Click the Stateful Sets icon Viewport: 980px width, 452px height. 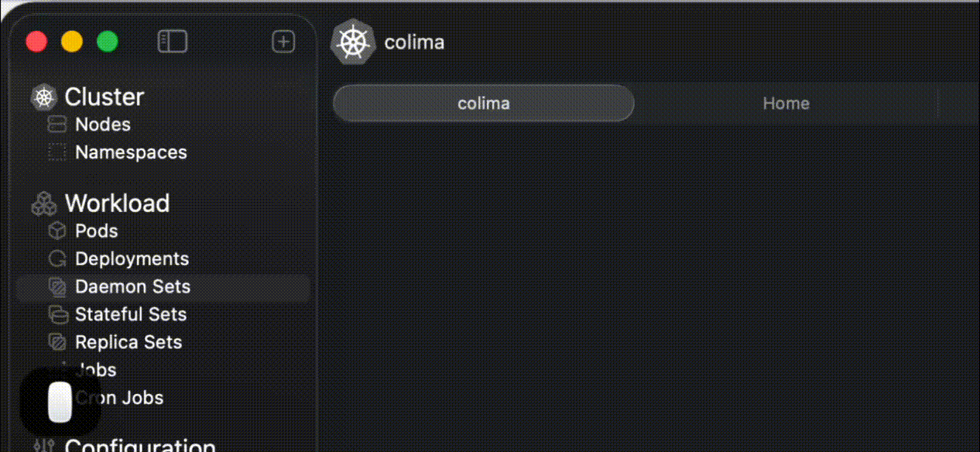coord(57,315)
